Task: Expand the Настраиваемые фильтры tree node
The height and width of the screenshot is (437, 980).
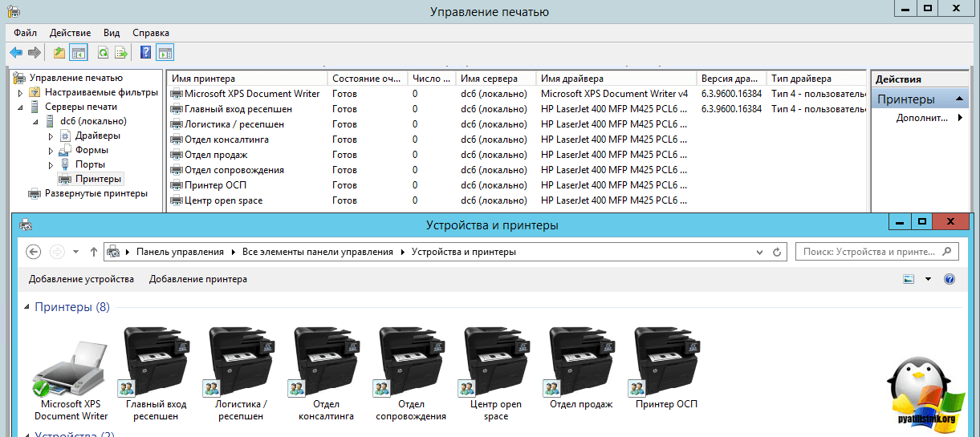Action: (21, 93)
